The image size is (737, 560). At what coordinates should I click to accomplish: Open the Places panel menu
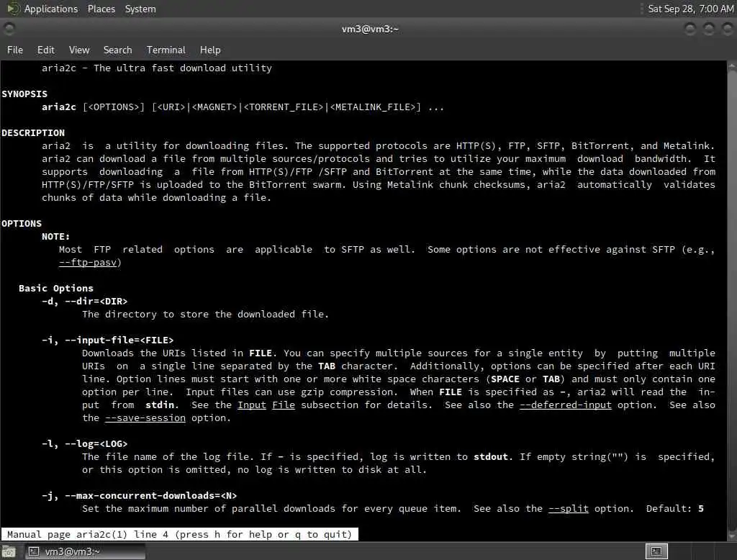coord(101,9)
